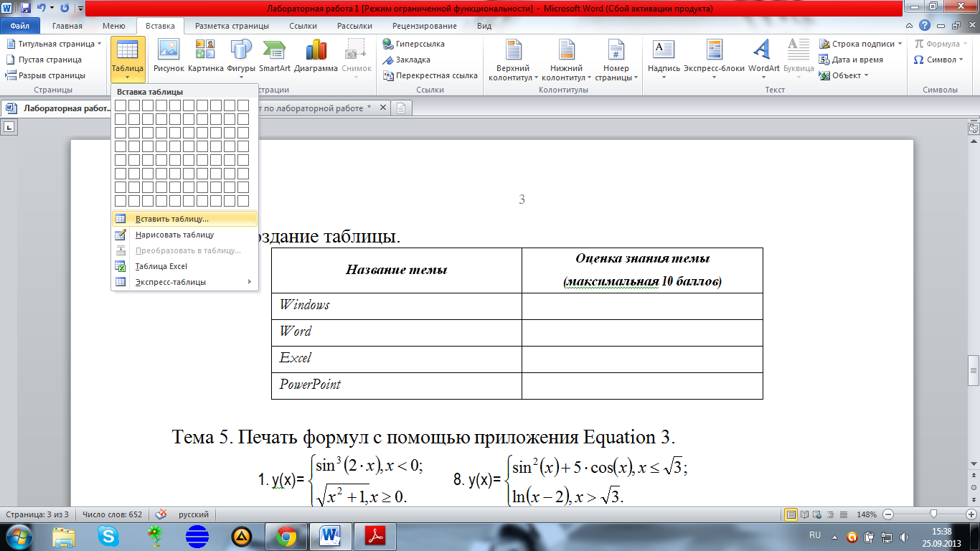Expand the Номер страницы dropdown
This screenshot has width=980, height=551.
[616, 59]
